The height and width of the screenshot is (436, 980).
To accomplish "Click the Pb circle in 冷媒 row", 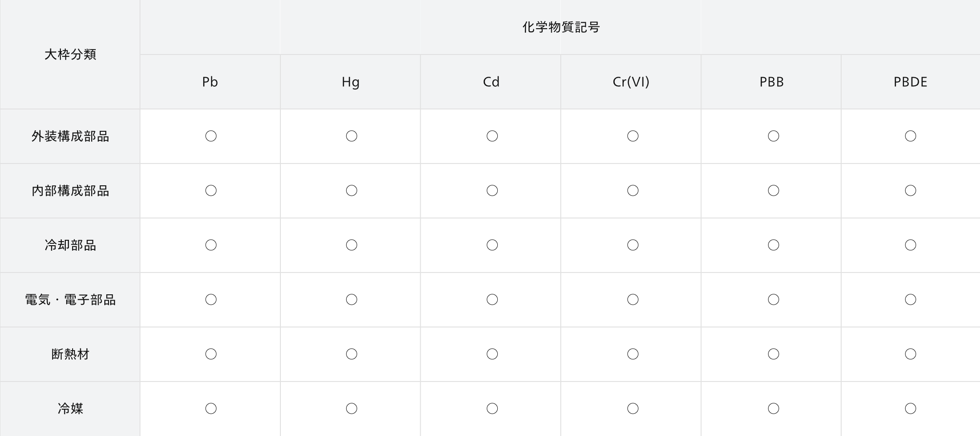I will coord(211,409).
